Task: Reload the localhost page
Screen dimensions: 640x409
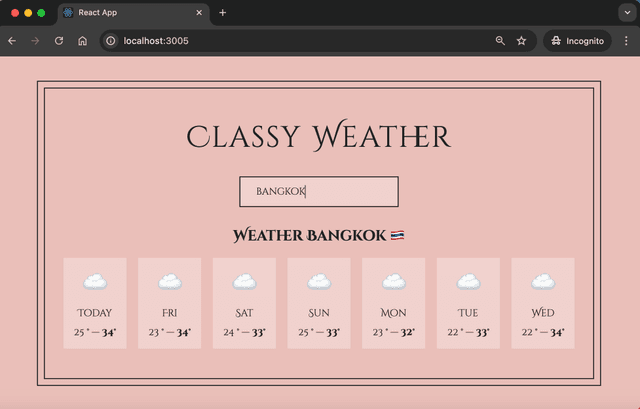Action: [59, 41]
